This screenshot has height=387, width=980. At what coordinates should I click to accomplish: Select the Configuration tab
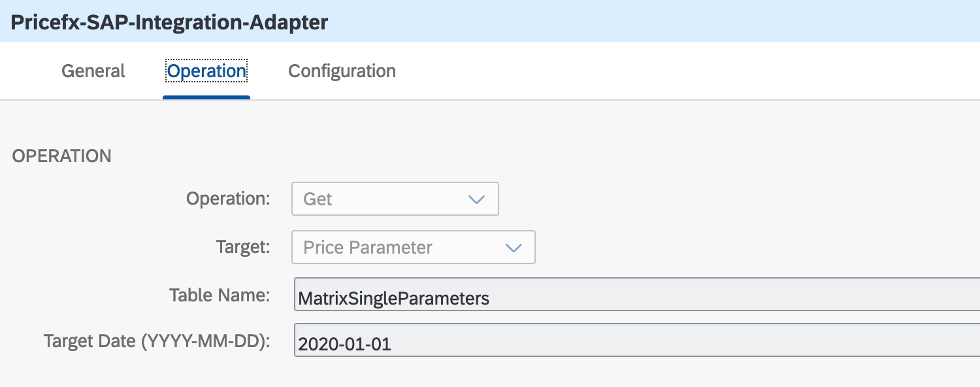(341, 71)
